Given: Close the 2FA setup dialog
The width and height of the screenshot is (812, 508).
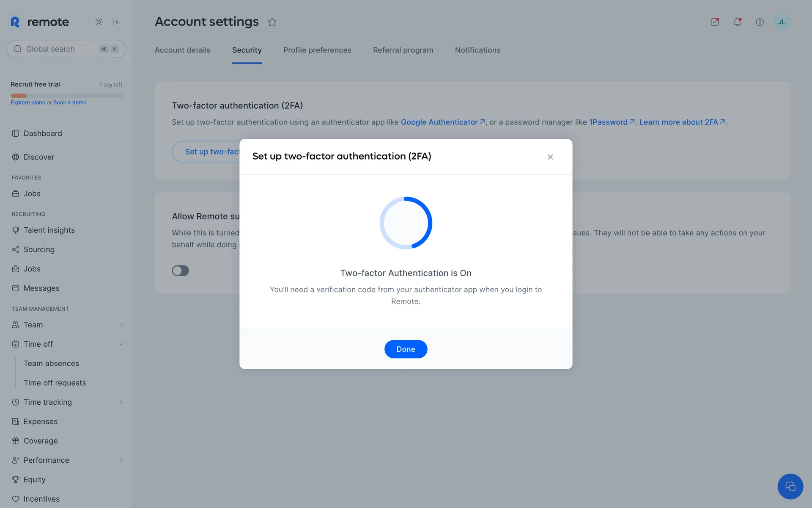Looking at the screenshot, I should pyautogui.click(x=550, y=157).
